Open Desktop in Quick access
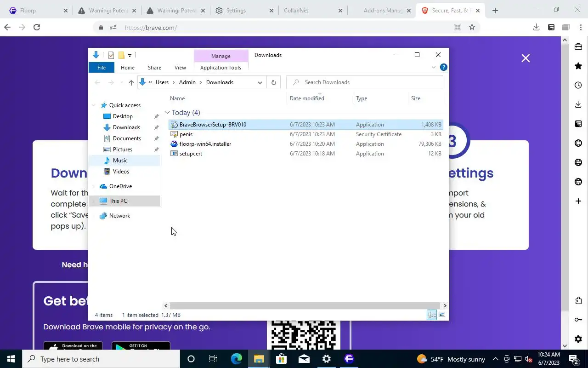Viewport: 588px width, 368px height. click(x=123, y=116)
